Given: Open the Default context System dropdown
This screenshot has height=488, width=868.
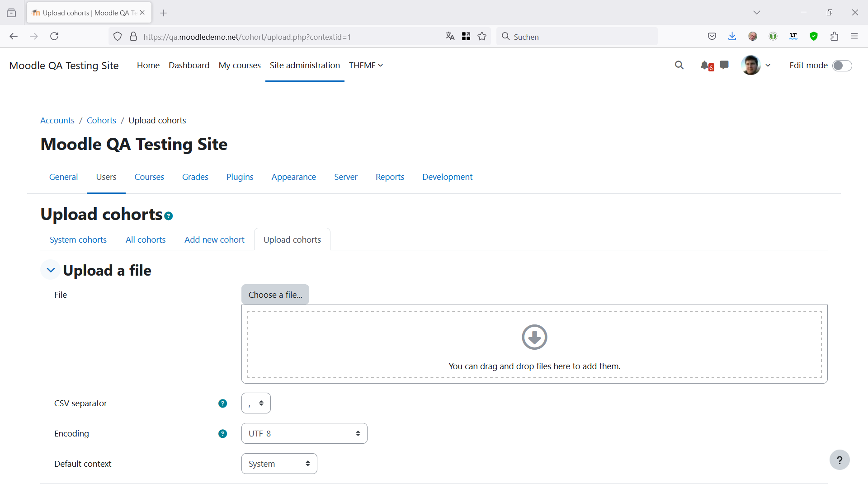Looking at the screenshot, I should [279, 464].
